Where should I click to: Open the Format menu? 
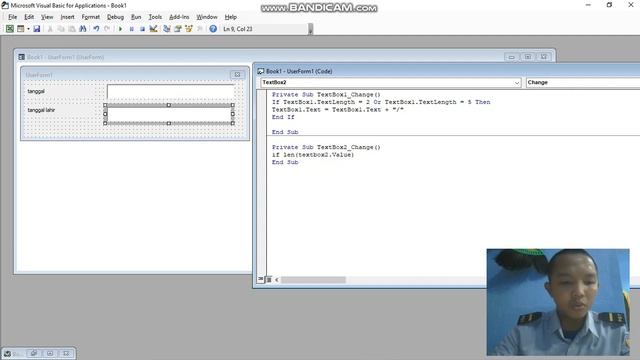[91, 17]
